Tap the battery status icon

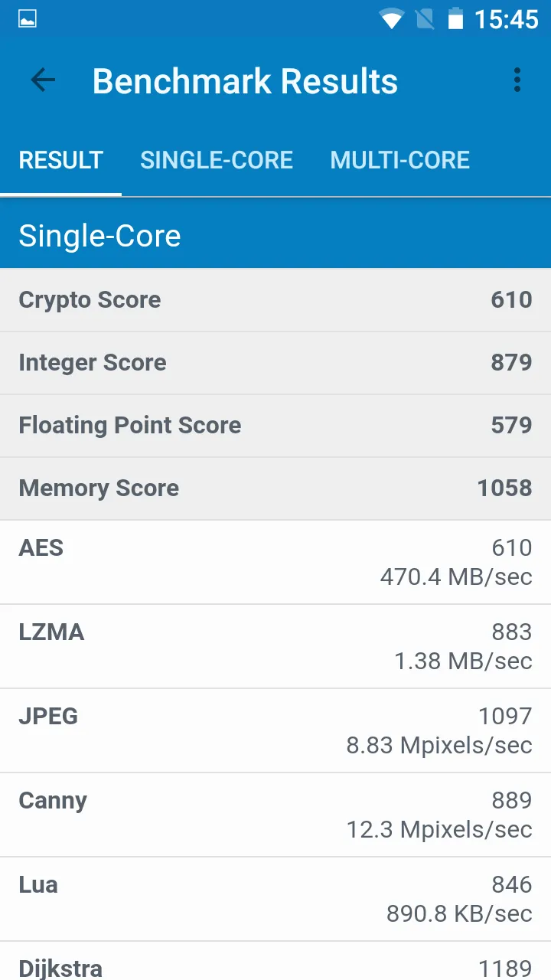click(455, 19)
